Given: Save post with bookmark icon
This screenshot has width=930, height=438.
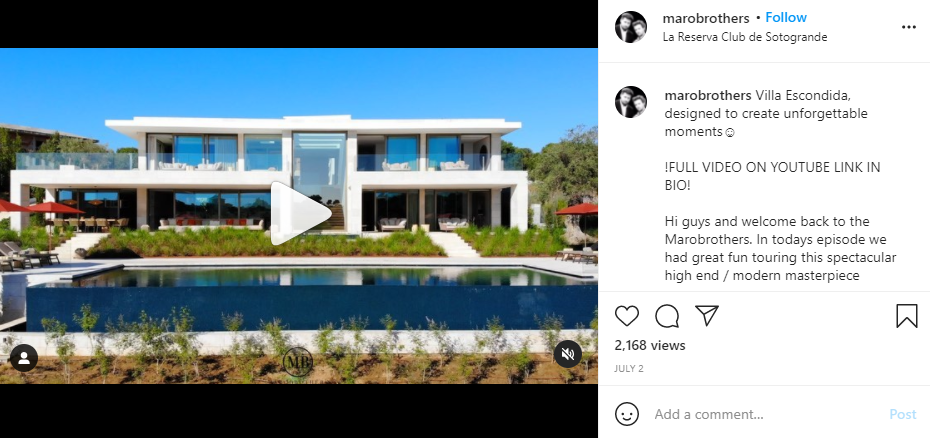Looking at the screenshot, I should pos(907,316).
